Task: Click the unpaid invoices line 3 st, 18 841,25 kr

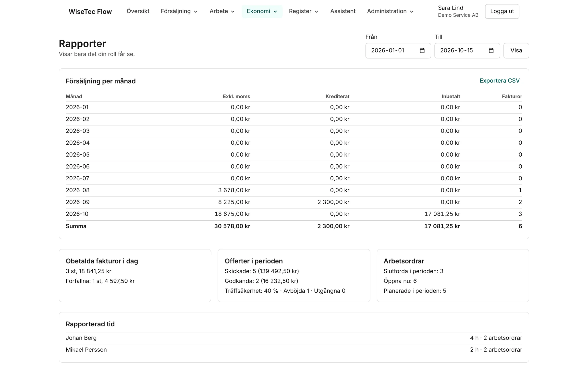Action: (88, 271)
